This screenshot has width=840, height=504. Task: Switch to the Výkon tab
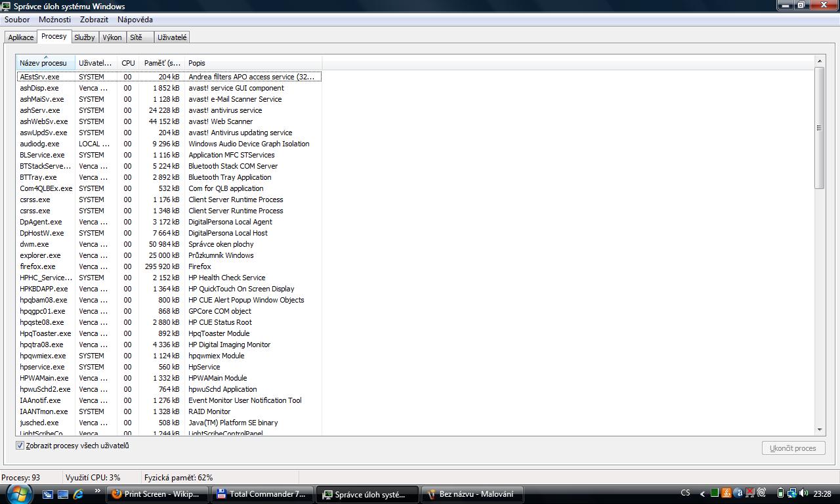(112, 37)
